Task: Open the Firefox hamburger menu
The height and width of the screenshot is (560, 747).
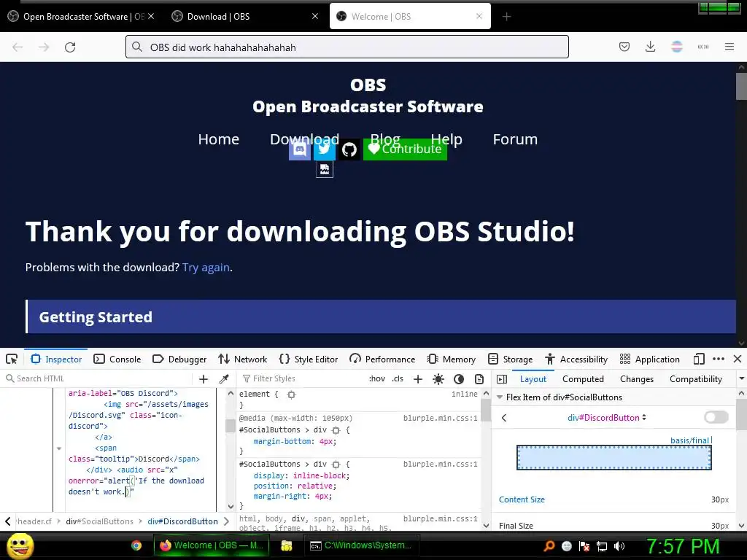Action: tap(729, 47)
